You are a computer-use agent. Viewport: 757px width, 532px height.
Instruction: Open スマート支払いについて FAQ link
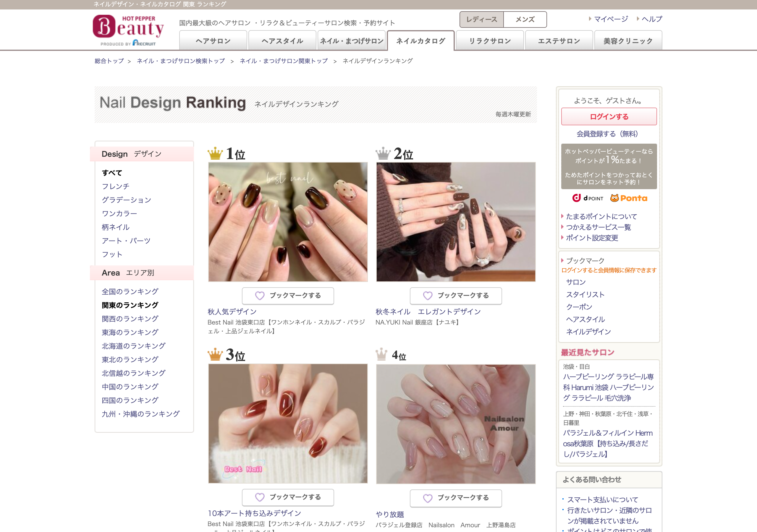tap(602, 500)
